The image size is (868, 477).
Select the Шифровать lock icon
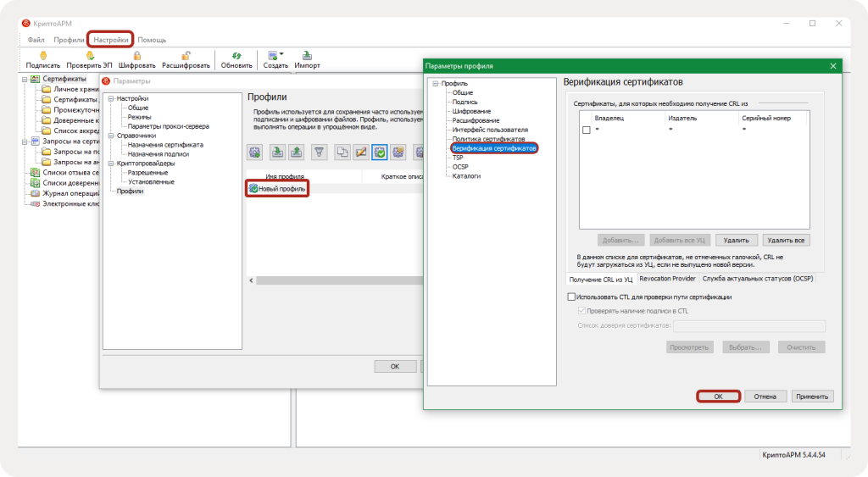136,55
